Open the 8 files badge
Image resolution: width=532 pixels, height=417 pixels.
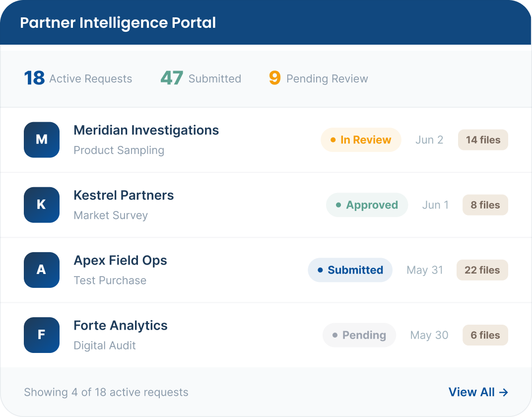click(485, 205)
